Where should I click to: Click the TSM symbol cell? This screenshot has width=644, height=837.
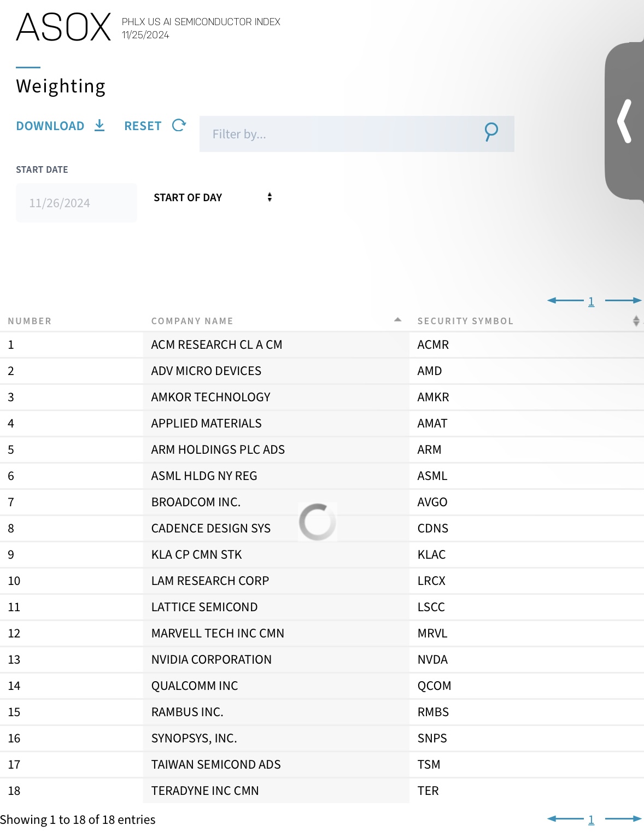[526, 764]
